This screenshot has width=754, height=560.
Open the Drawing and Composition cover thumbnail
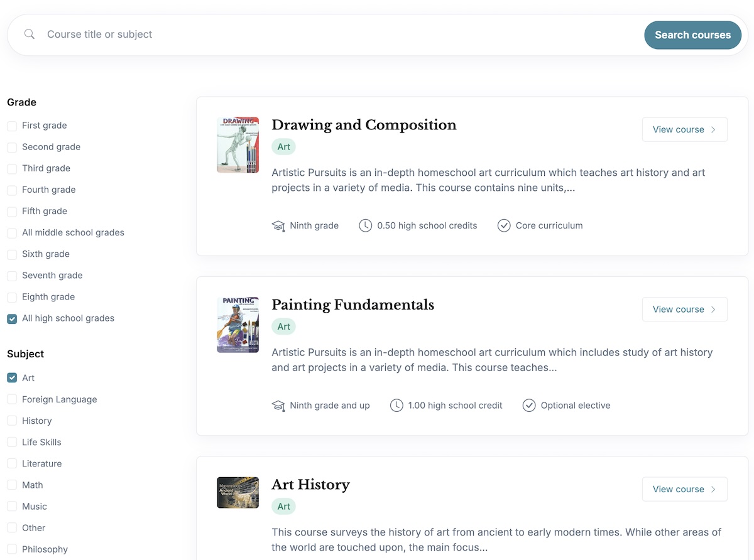(x=238, y=145)
